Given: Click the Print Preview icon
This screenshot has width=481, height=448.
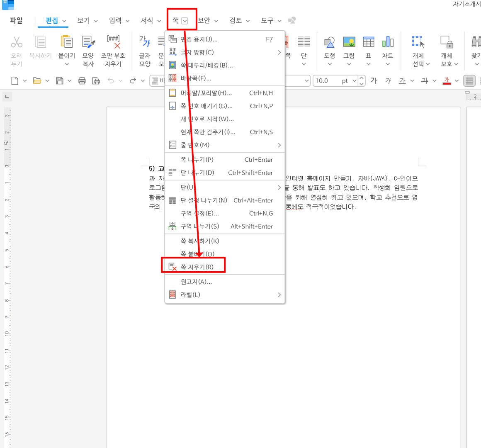Looking at the screenshot, I should (x=96, y=81).
